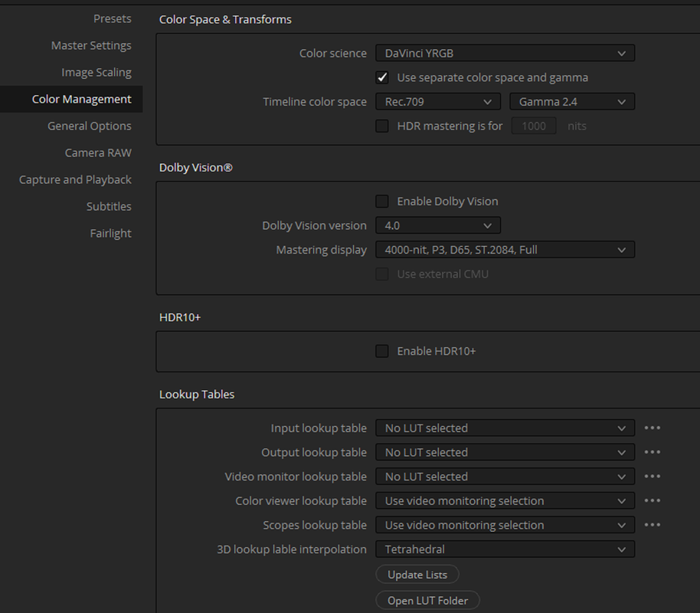Switch to Camera RAW settings
Viewport: 700px width, 613px height.
click(x=98, y=152)
